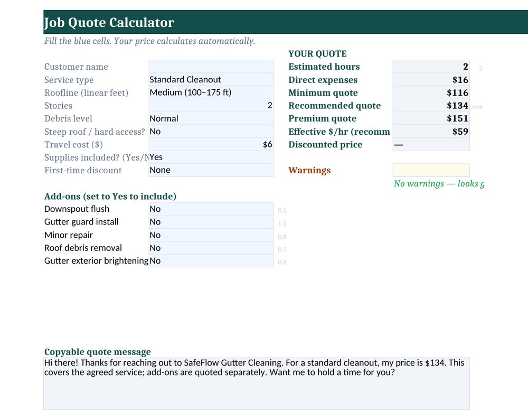Select the Service type cell 'Standard Cleanout'

point(211,79)
